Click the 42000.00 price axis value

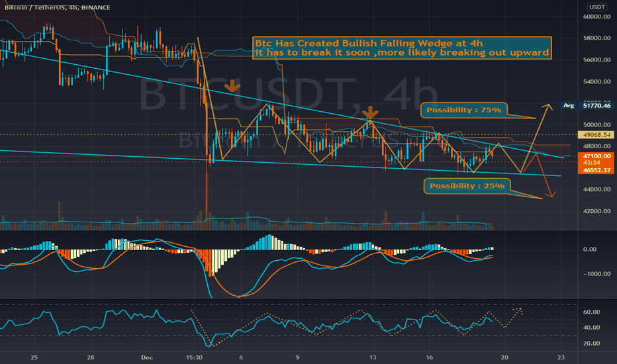pyautogui.click(x=596, y=211)
